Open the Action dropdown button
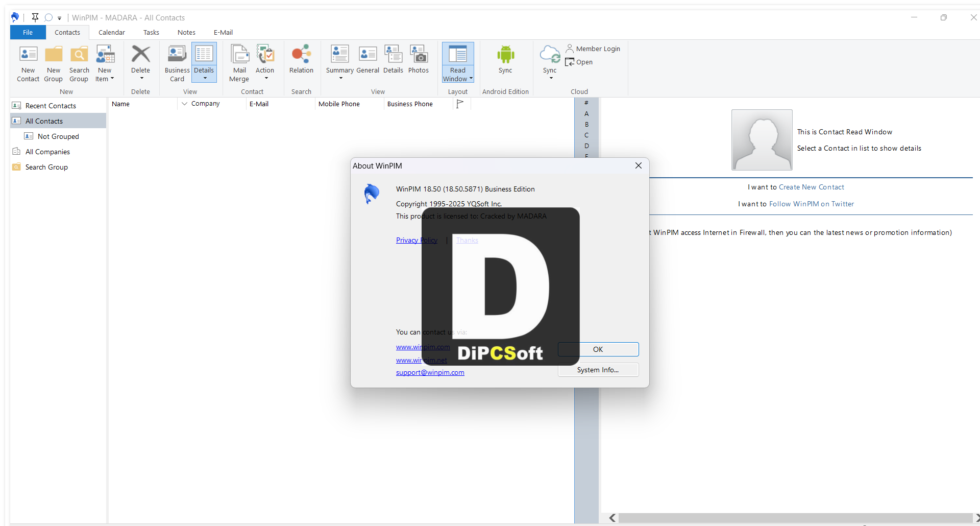980x526 pixels. (x=265, y=63)
